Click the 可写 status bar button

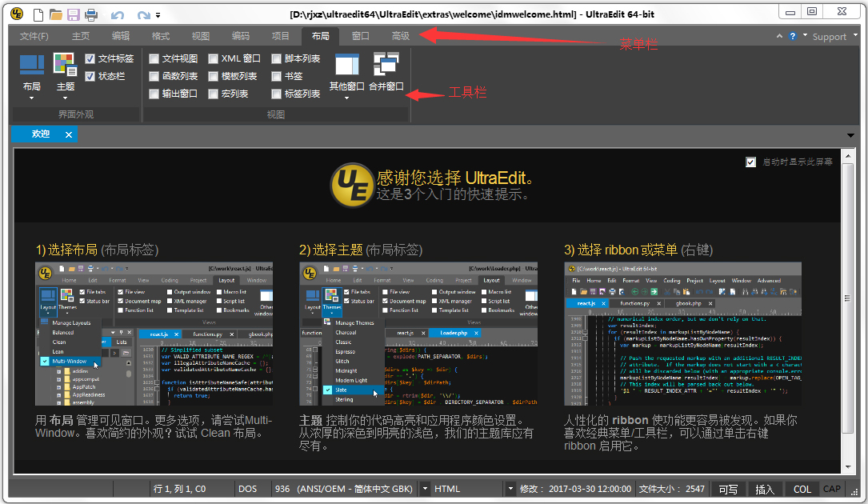[728, 489]
